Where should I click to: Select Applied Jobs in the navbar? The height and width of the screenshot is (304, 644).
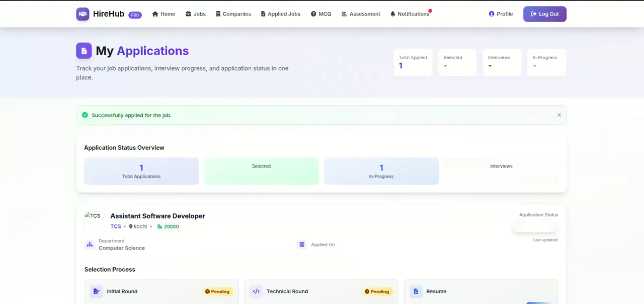(281, 14)
